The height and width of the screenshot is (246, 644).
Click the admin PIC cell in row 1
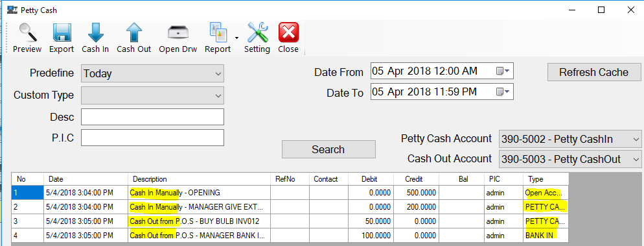pos(503,192)
